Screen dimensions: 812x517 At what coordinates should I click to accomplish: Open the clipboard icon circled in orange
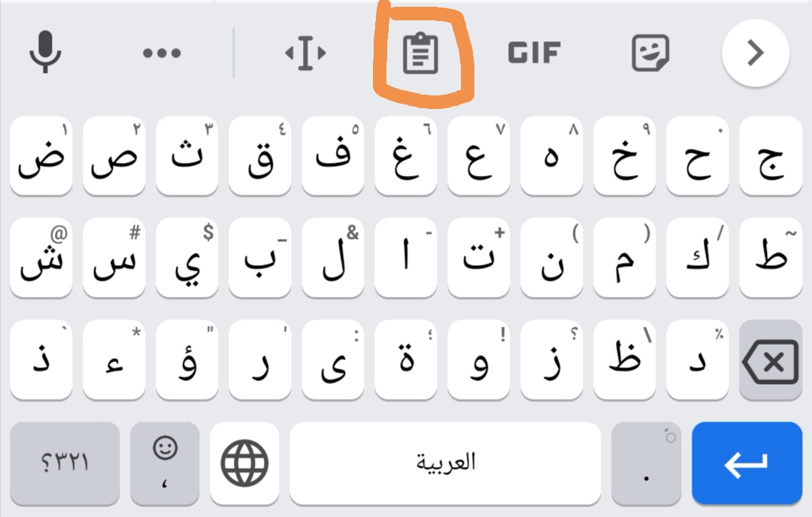coord(420,54)
